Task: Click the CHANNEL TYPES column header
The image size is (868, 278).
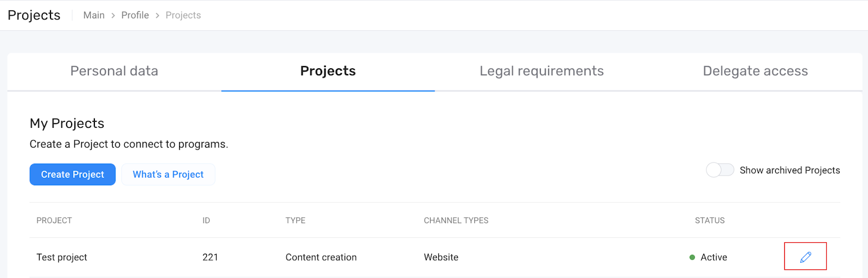Action: tap(456, 221)
